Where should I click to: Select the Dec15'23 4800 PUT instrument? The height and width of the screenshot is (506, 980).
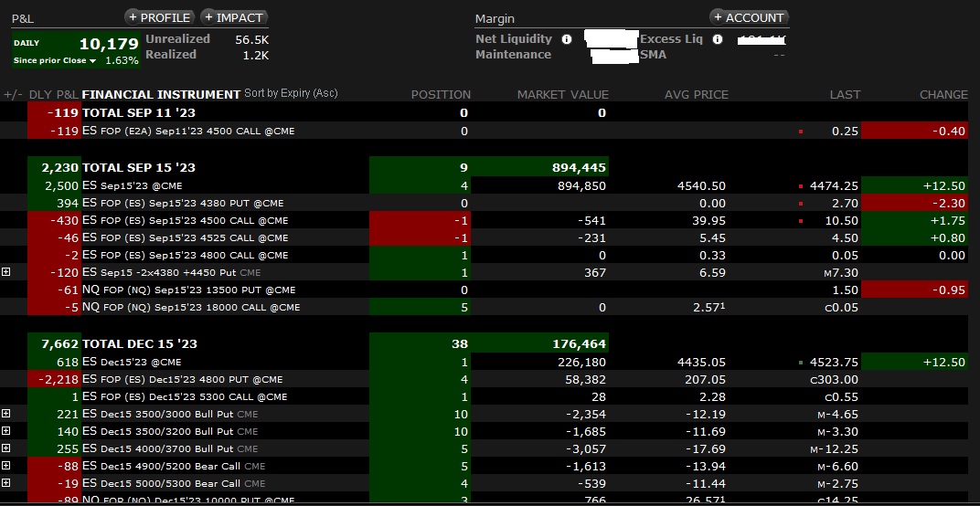pyautogui.click(x=183, y=379)
